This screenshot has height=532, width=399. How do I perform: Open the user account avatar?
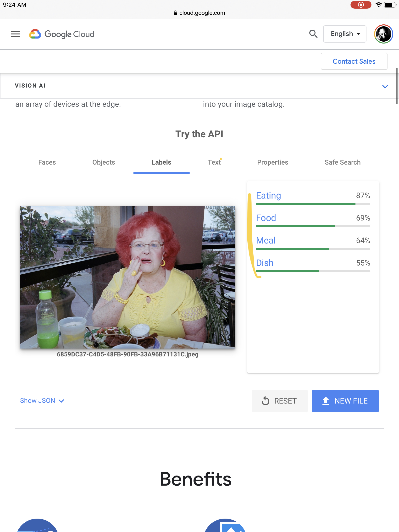(383, 34)
